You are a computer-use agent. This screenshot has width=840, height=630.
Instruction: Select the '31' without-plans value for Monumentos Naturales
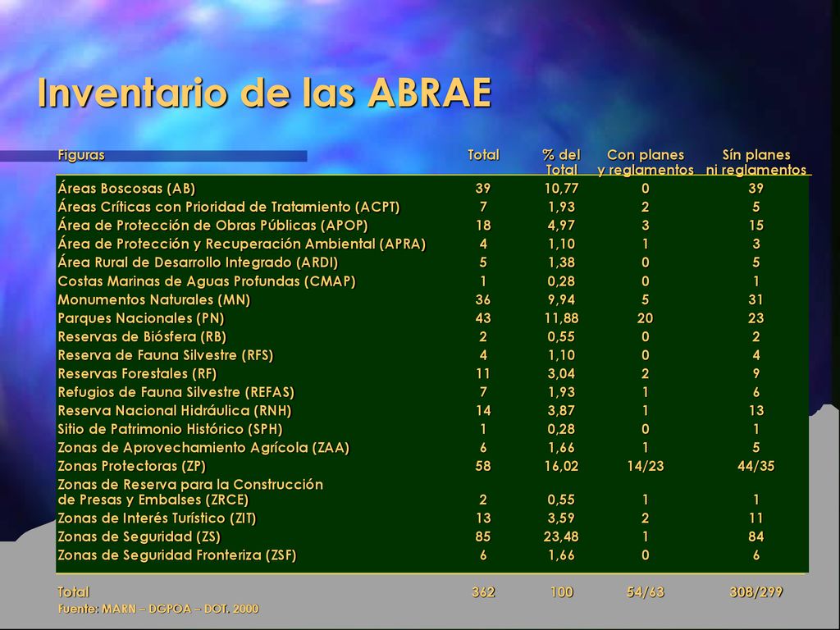point(756,299)
